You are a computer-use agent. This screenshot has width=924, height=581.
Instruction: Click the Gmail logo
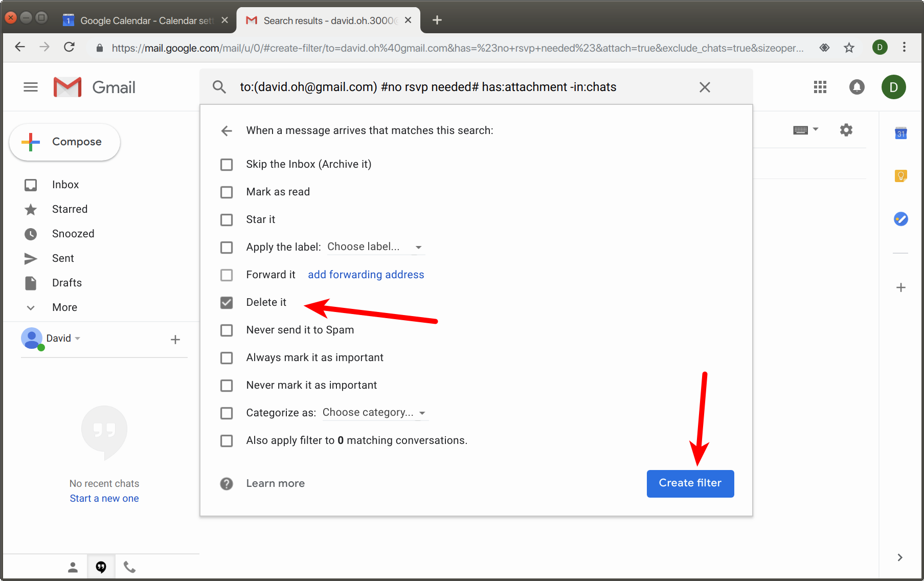(x=95, y=87)
